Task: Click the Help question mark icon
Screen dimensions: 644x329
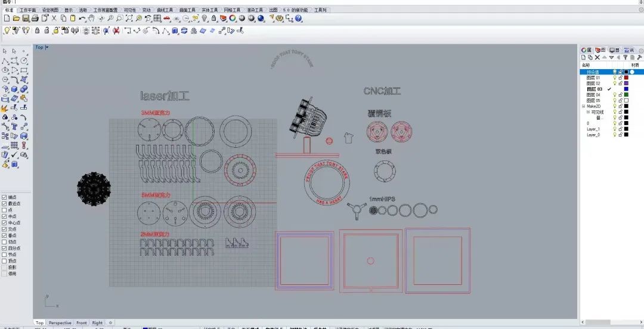Action: (299, 18)
